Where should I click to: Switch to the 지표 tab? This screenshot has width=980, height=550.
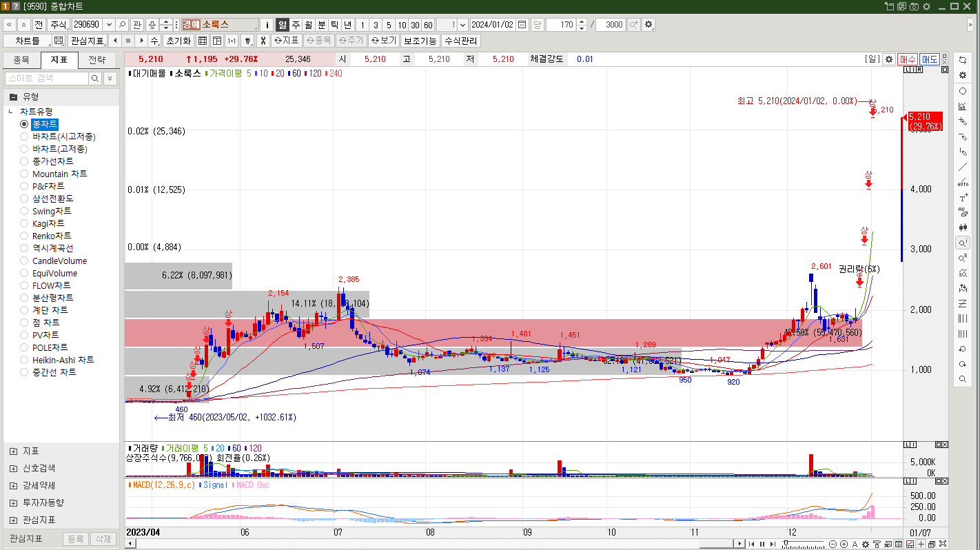tap(59, 60)
